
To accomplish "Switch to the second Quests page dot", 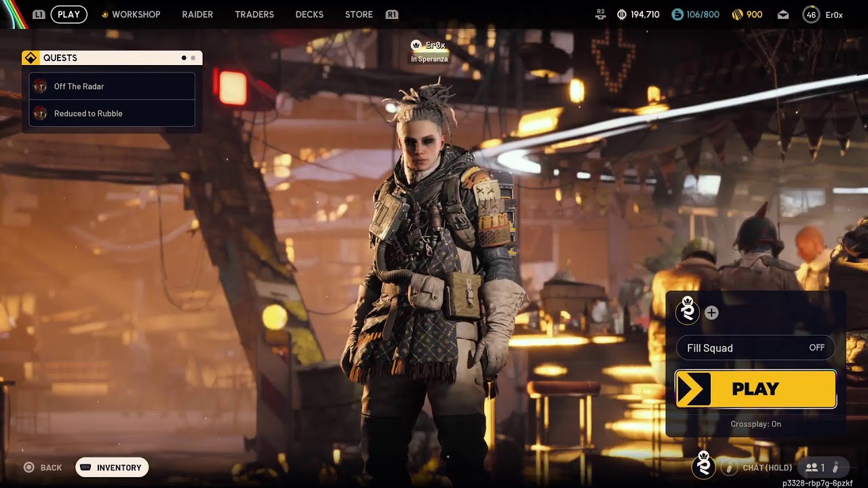I will click(193, 58).
